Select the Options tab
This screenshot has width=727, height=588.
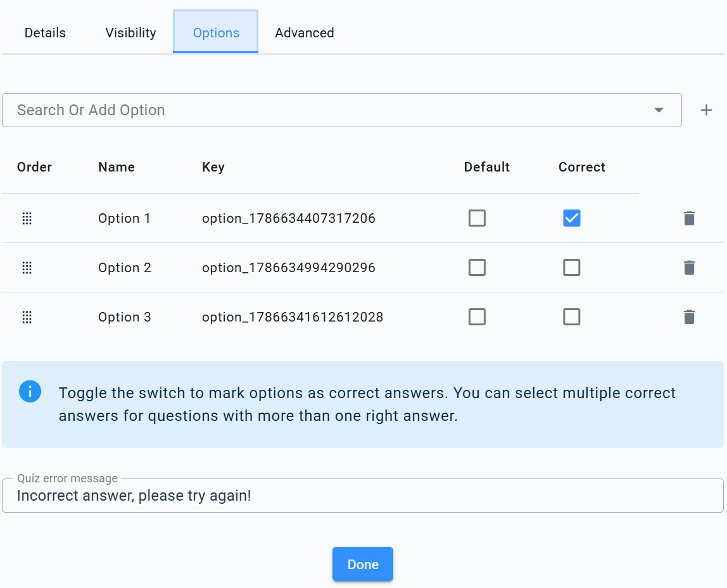click(x=216, y=33)
